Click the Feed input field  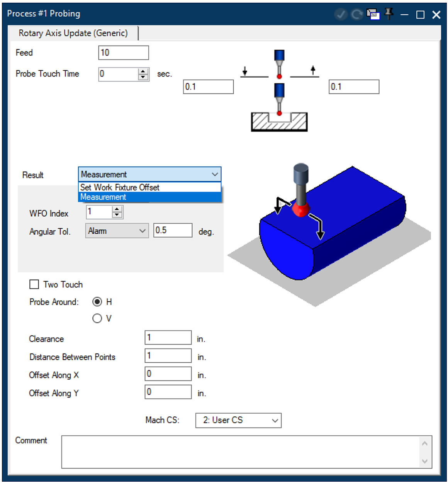[124, 53]
